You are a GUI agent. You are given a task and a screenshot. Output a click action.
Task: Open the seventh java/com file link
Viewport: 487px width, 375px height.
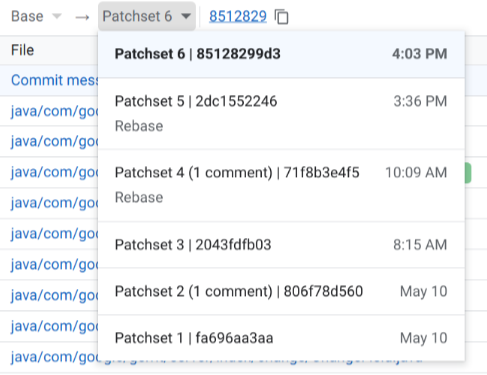(x=55, y=295)
